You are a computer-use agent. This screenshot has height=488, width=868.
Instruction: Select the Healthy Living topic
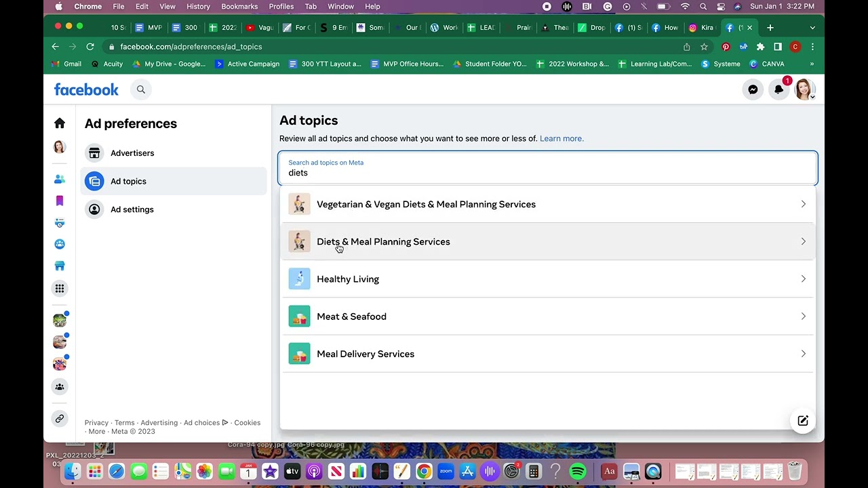[x=548, y=279]
